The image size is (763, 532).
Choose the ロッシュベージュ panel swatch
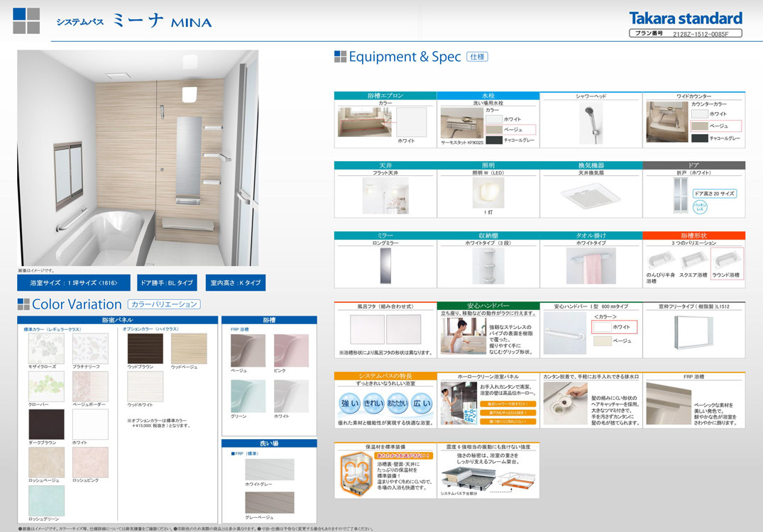point(46,462)
